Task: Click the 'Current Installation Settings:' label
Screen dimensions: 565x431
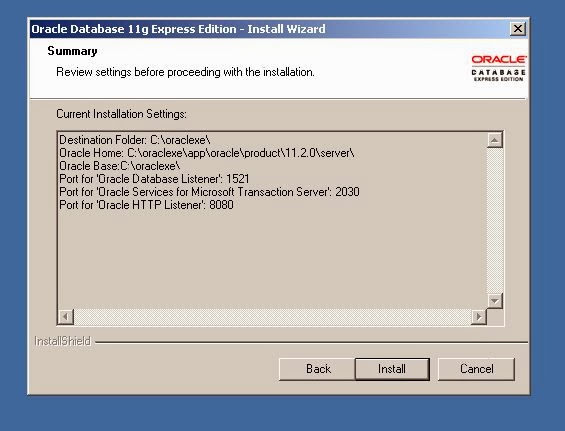Action: (x=121, y=114)
